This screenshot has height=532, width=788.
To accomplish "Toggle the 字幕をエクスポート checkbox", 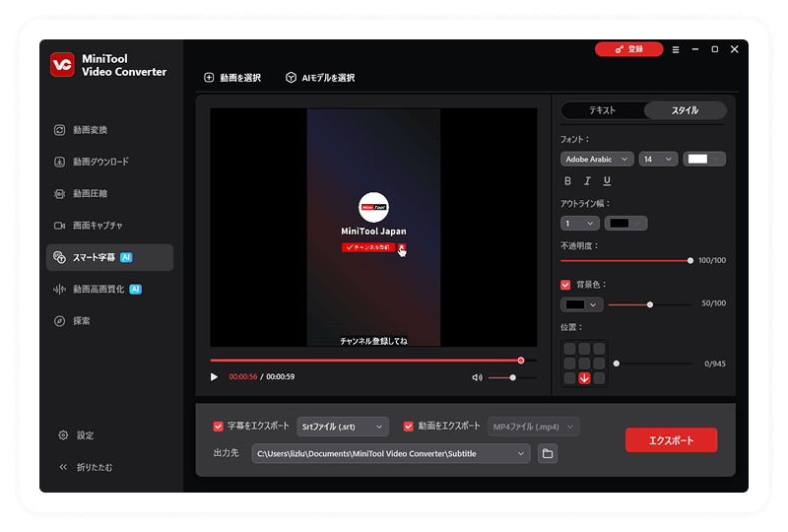I will click(x=218, y=427).
